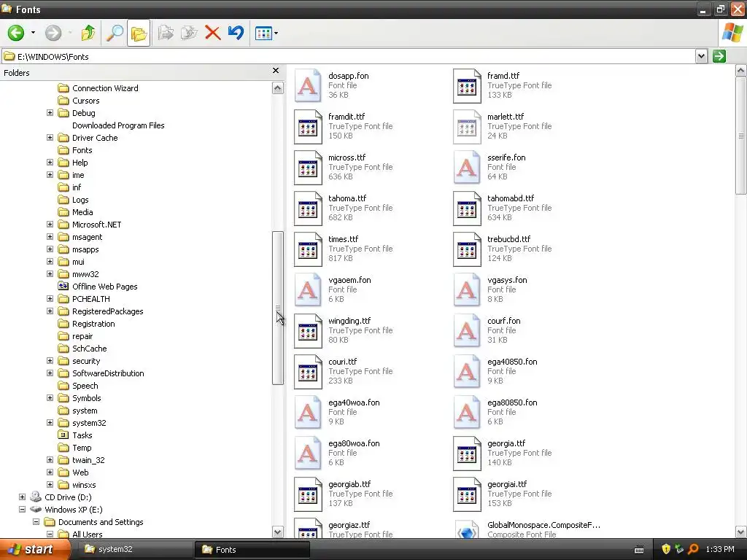This screenshot has height=560, width=747.
Task: Select the georgia.ttf file icon
Action: (467, 454)
